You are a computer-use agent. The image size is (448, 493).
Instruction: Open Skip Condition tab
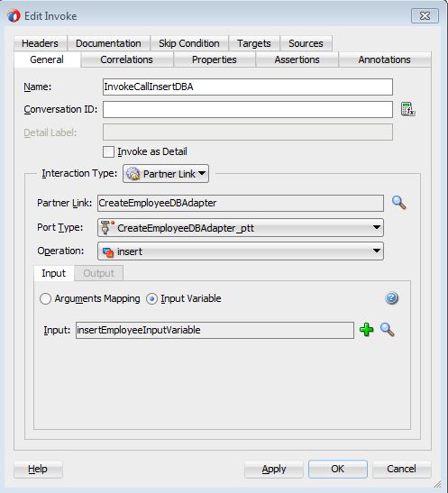[x=189, y=43]
